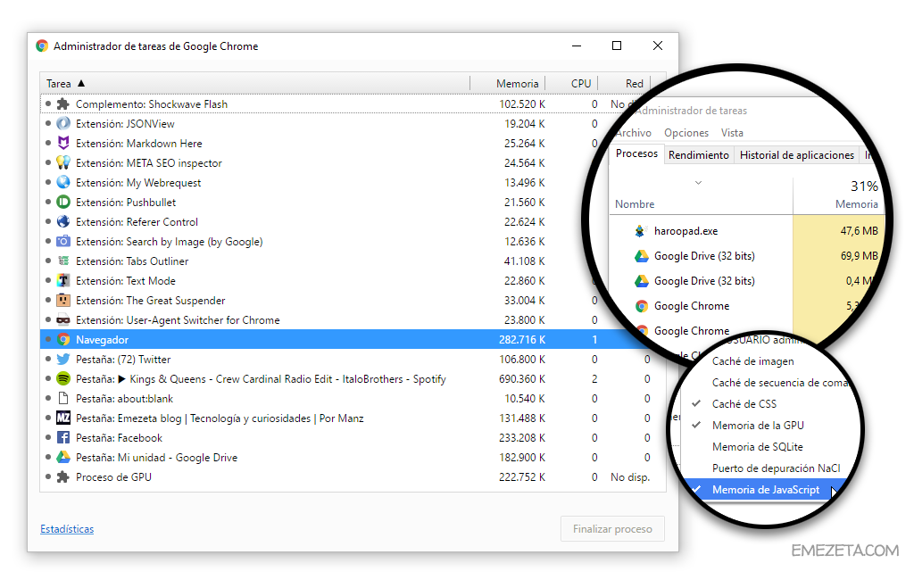
Task: Sort by the Red column header
Action: (624, 84)
